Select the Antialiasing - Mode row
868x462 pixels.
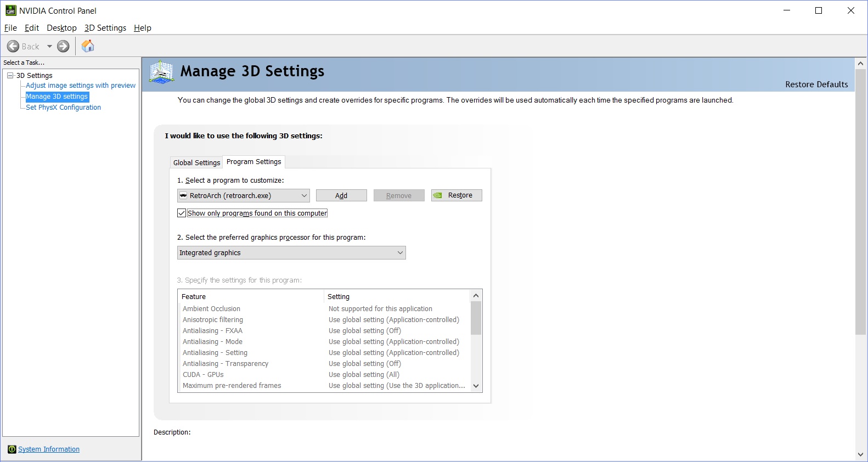point(324,342)
